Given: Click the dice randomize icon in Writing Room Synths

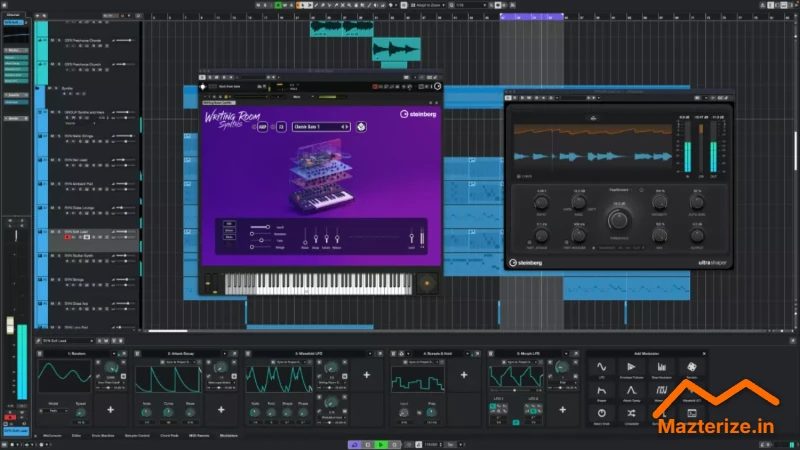Looking at the screenshot, I should pyautogui.click(x=361, y=127).
